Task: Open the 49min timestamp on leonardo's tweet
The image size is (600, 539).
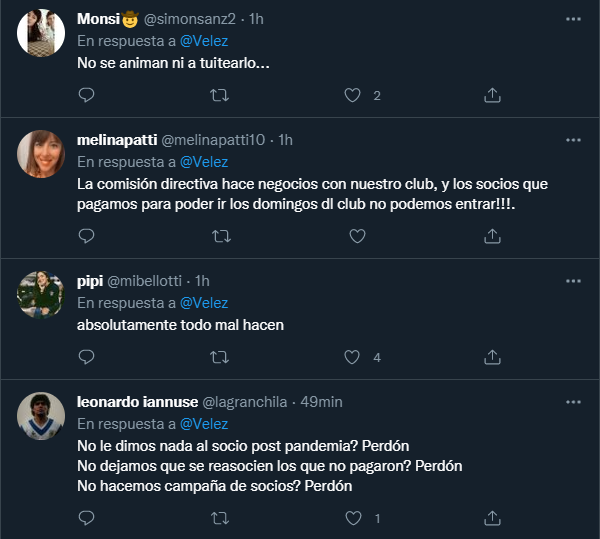Action: (321, 401)
